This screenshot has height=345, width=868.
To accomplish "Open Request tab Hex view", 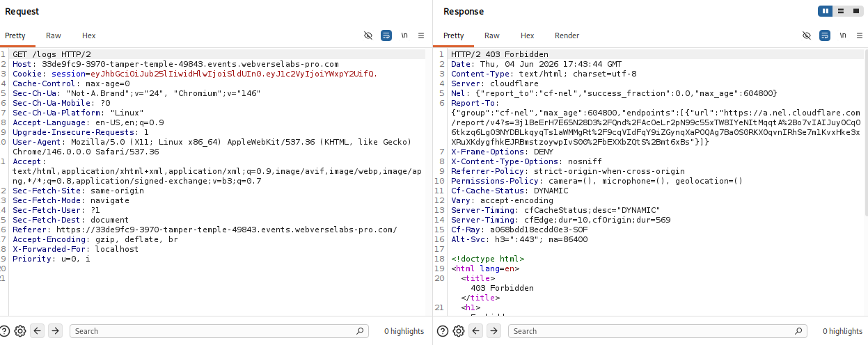I will pyautogui.click(x=89, y=35).
